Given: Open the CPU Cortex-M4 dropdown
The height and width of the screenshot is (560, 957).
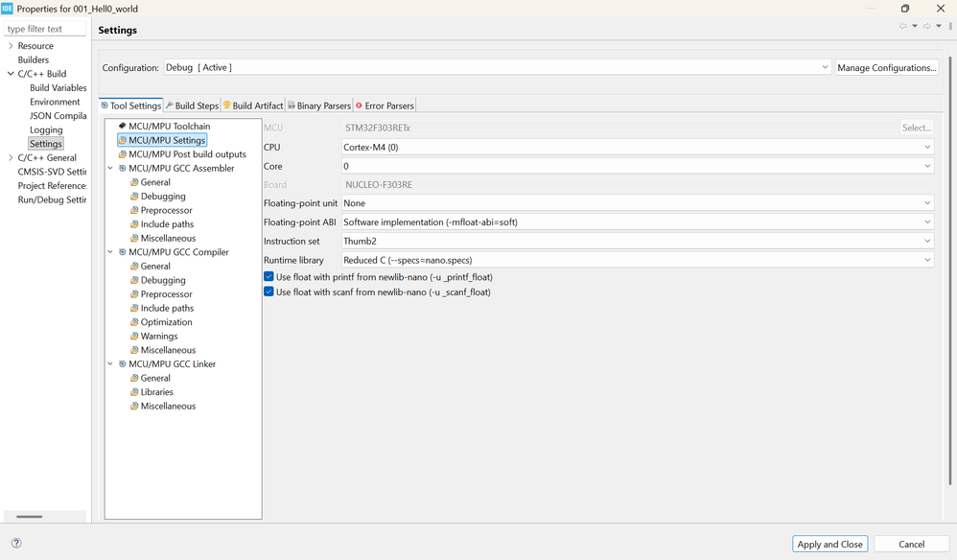Looking at the screenshot, I should [637, 147].
